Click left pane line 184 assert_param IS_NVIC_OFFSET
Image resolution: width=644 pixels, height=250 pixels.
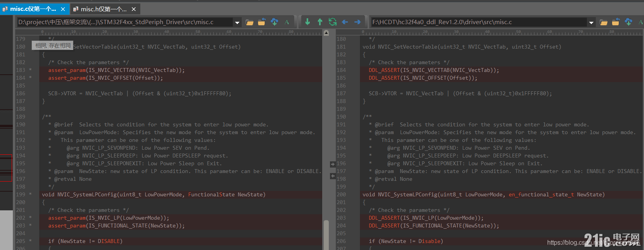[106, 78]
